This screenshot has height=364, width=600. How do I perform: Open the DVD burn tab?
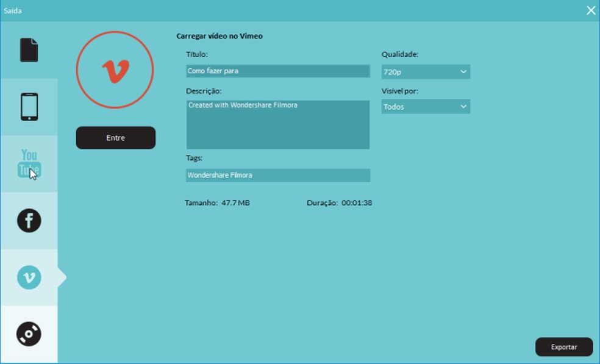pyautogui.click(x=29, y=334)
